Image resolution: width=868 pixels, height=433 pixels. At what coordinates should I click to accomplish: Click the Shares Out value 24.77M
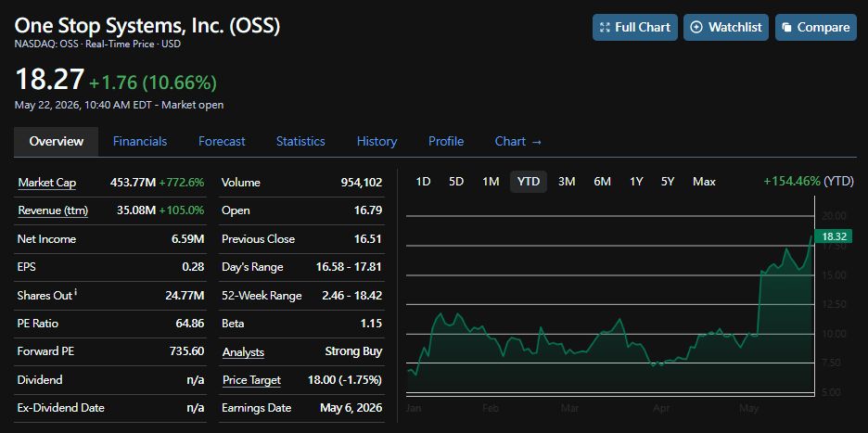(x=185, y=296)
